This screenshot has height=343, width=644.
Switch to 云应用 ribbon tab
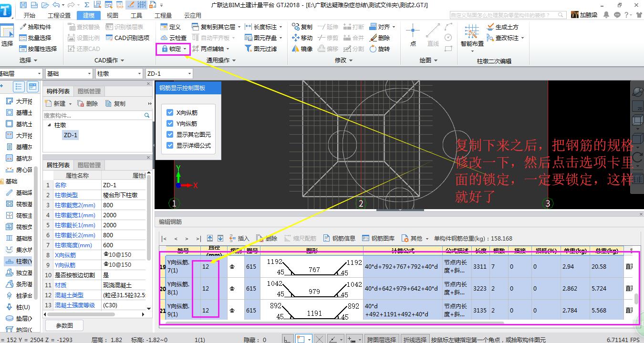(x=193, y=15)
